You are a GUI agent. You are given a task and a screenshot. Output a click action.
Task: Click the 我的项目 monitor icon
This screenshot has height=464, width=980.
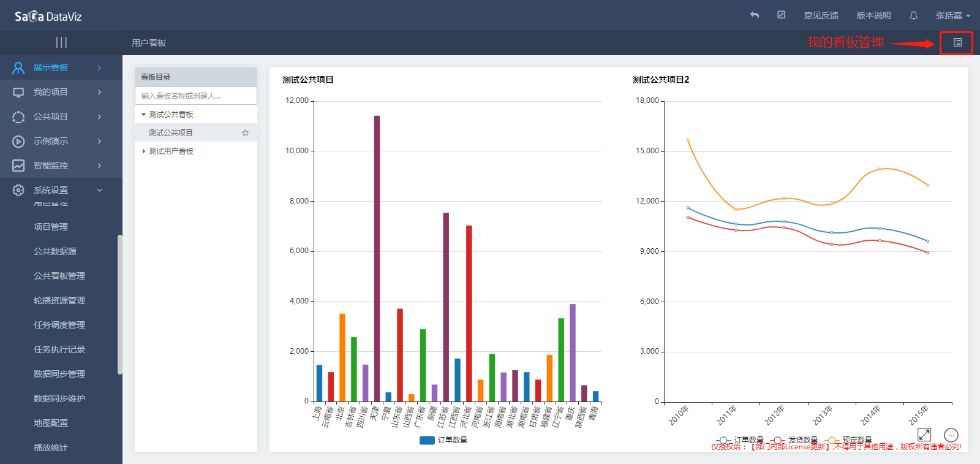(18, 92)
